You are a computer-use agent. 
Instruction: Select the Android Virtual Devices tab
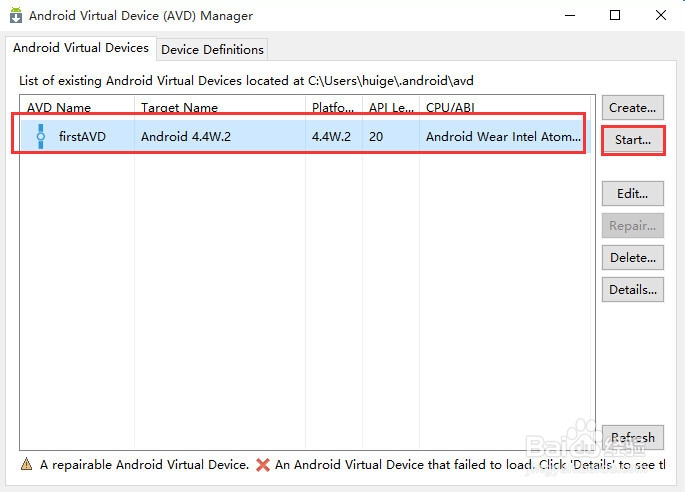[81, 48]
